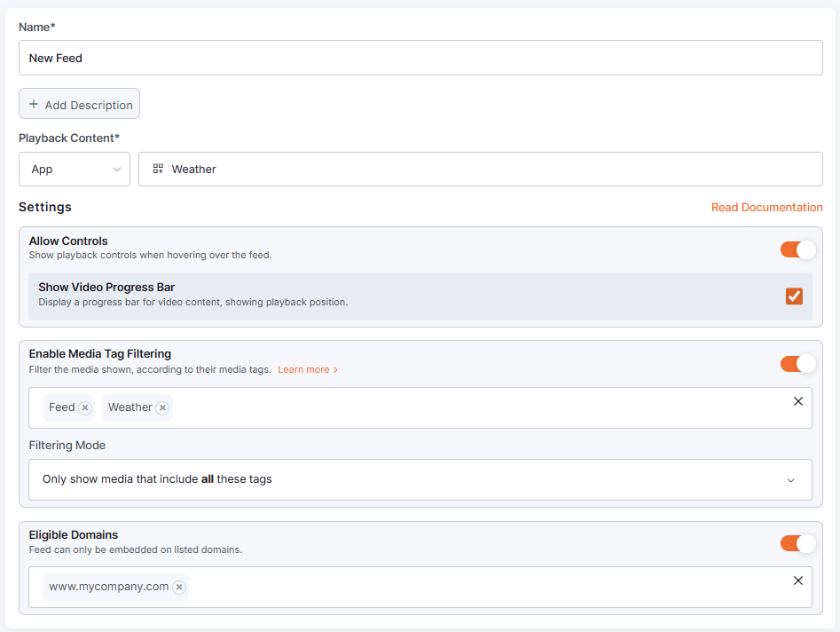This screenshot has width=840, height=632.
Task: Click the Learn more arrow icon
Action: click(x=335, y=370)
